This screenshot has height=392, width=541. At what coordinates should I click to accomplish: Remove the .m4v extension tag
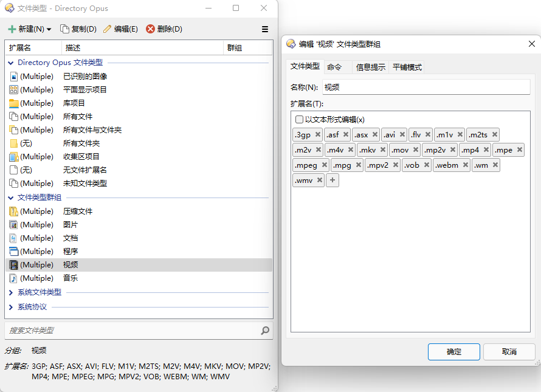click(351, 150)
